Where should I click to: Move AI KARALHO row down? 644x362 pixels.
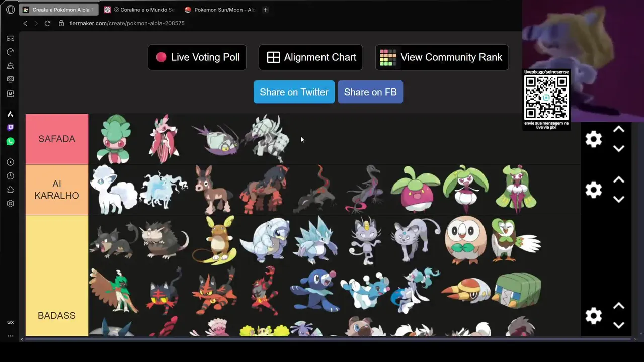point(619,200)
